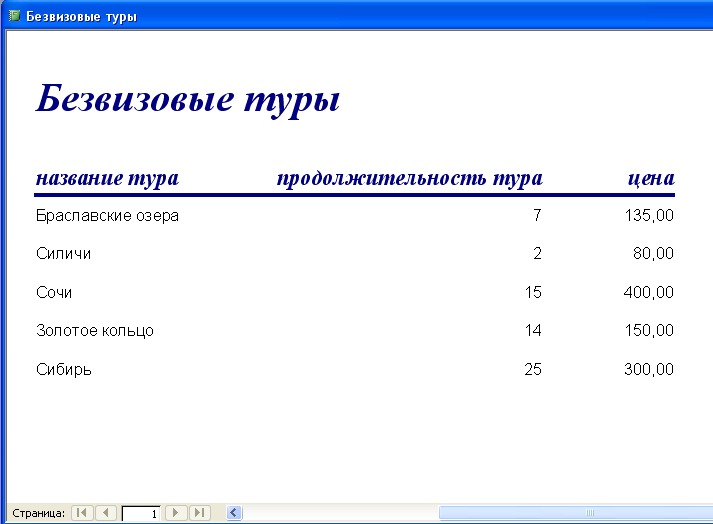
Task: Select 'Сибирь' tour name
Action: 64,369
